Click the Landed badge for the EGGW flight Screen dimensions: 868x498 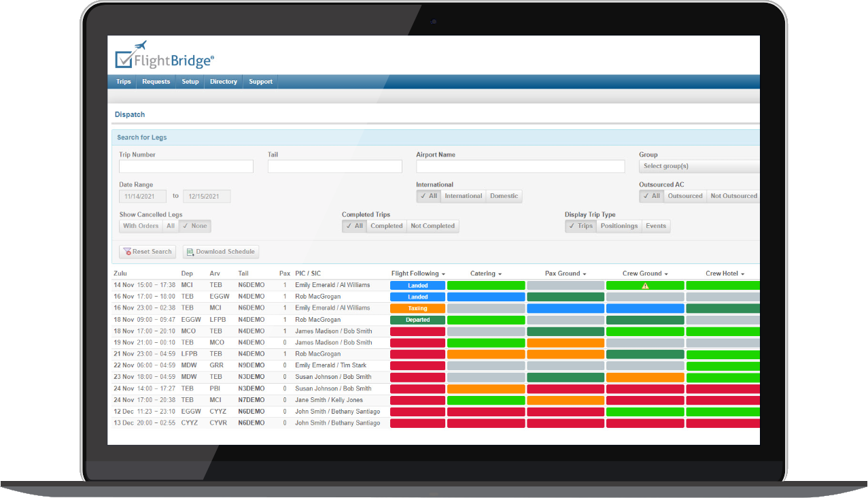click(x=417, y=297)
